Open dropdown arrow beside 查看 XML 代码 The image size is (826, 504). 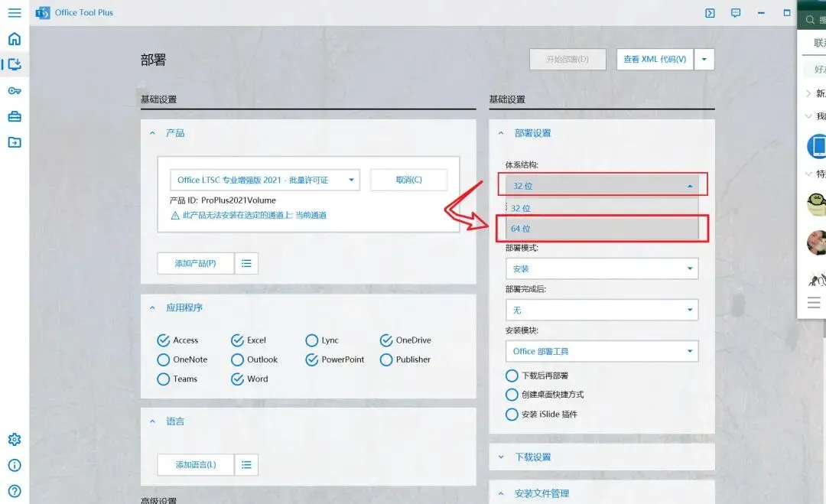click(704, 60)
